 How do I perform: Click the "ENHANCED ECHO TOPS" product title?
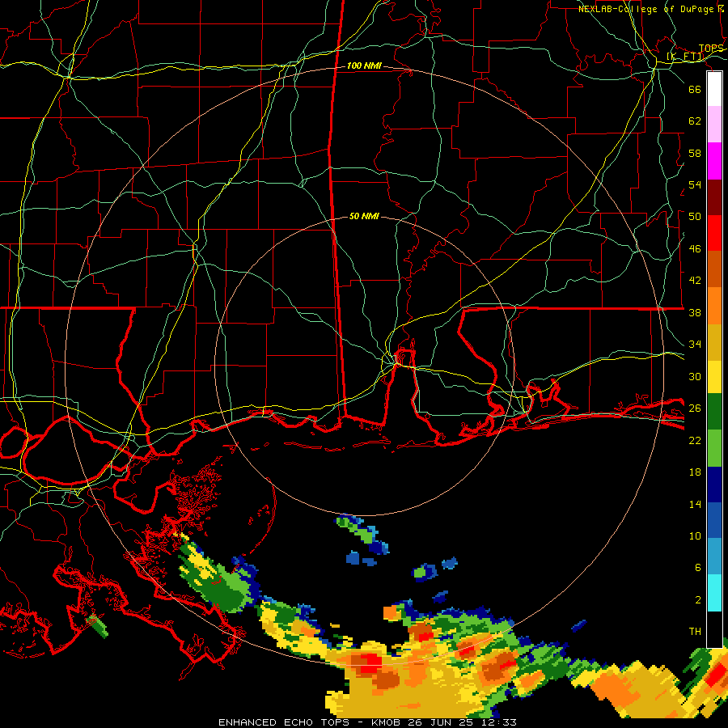point(283,722)
